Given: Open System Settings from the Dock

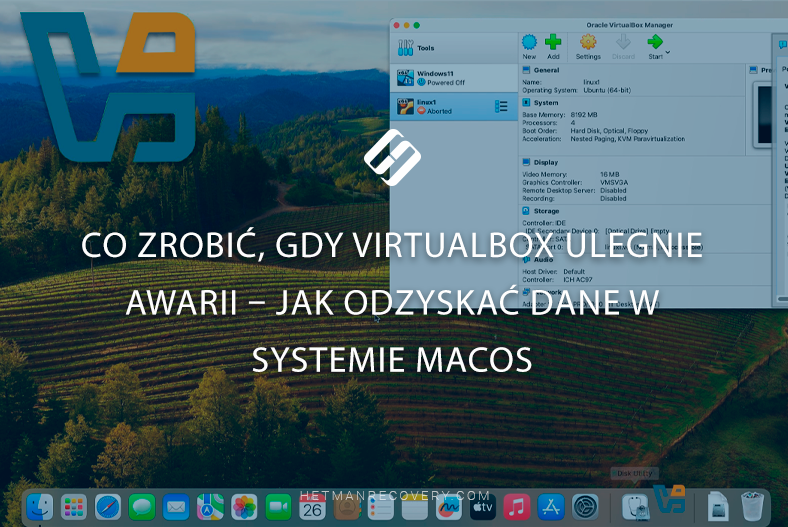Looking at the screenshot, I should pos(585,506).
